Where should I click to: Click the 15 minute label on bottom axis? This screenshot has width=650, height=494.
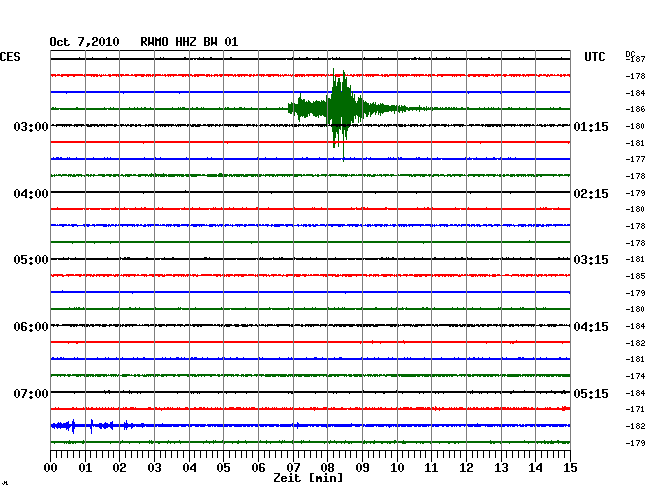point(570,467)
